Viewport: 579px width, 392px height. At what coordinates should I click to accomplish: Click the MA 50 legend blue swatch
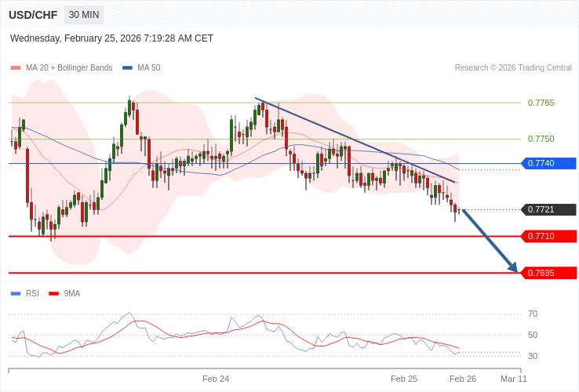tap(127, 68)
